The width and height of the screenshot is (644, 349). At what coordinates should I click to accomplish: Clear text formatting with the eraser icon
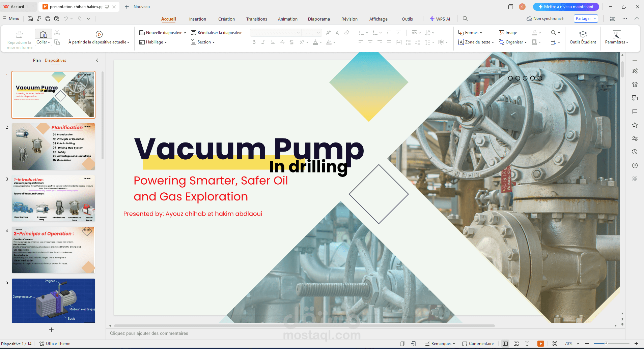click(x=347, y=33)
